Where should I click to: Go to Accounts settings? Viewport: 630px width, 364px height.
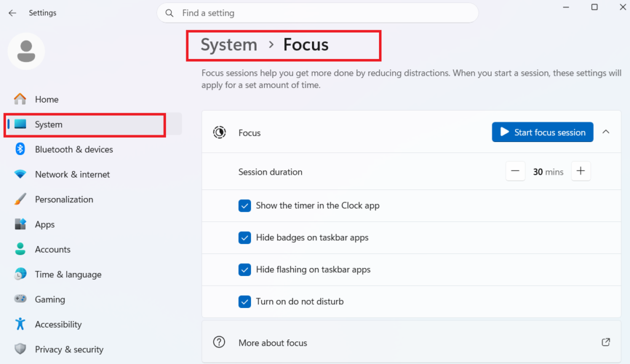92,249
